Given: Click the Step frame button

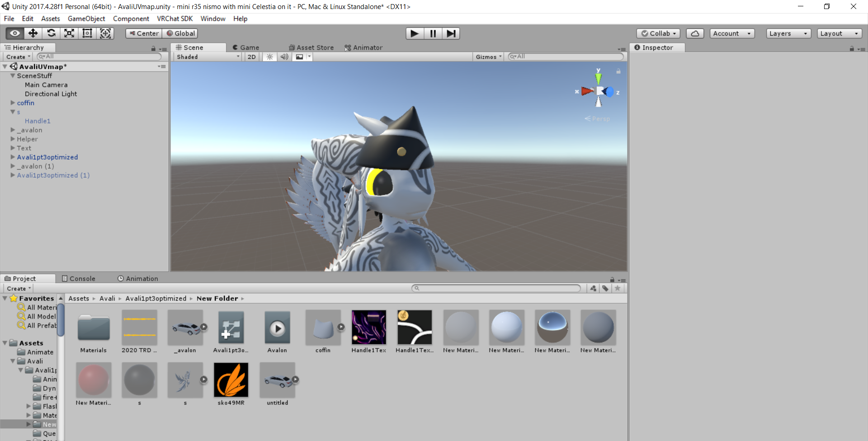Looking at the screenshot, I should (451, 33).
